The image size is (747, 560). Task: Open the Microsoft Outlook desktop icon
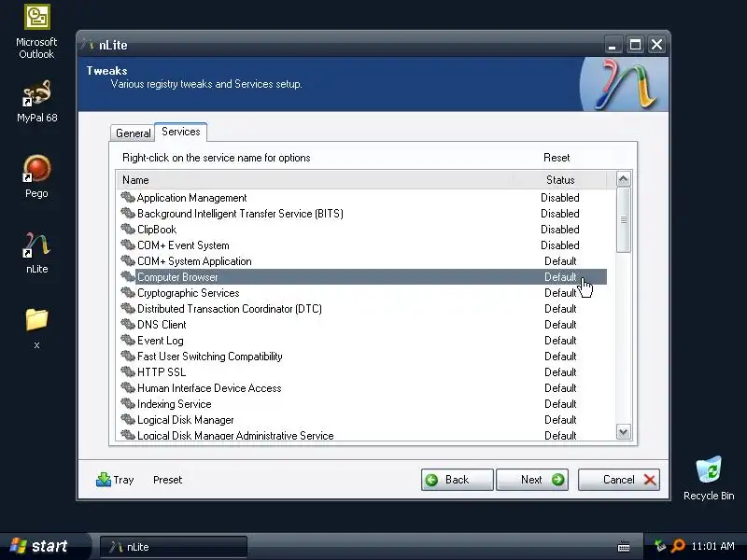(x=36, y=32)
